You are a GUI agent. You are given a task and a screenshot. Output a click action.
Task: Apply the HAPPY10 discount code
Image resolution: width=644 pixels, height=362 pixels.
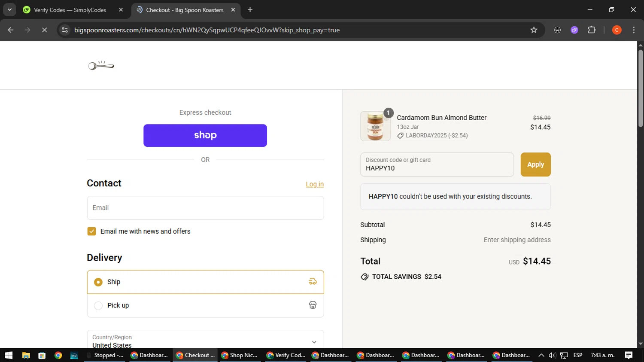click(x=535, y=164)
